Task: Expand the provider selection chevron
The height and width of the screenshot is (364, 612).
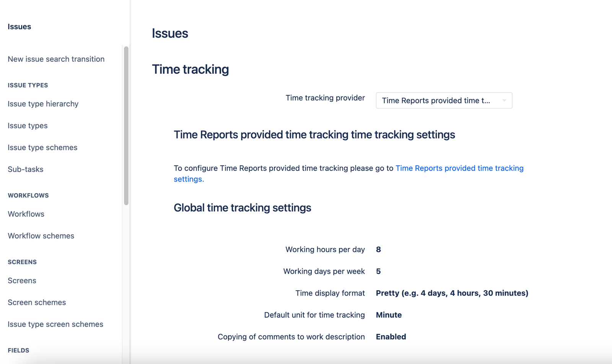Action: [504, 100]
